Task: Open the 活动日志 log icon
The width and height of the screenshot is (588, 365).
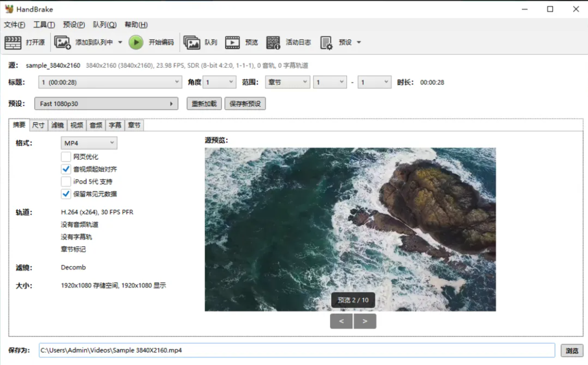Action: [273, 42]
